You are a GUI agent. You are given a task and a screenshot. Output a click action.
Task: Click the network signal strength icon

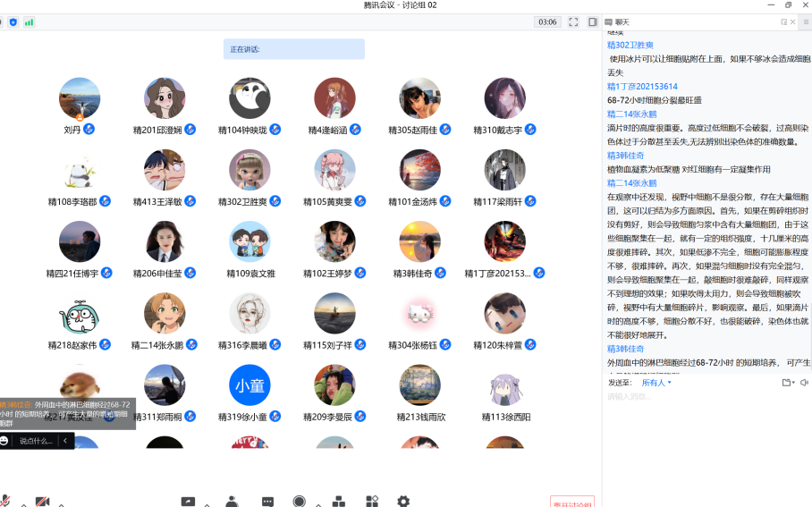click(29, 21)
